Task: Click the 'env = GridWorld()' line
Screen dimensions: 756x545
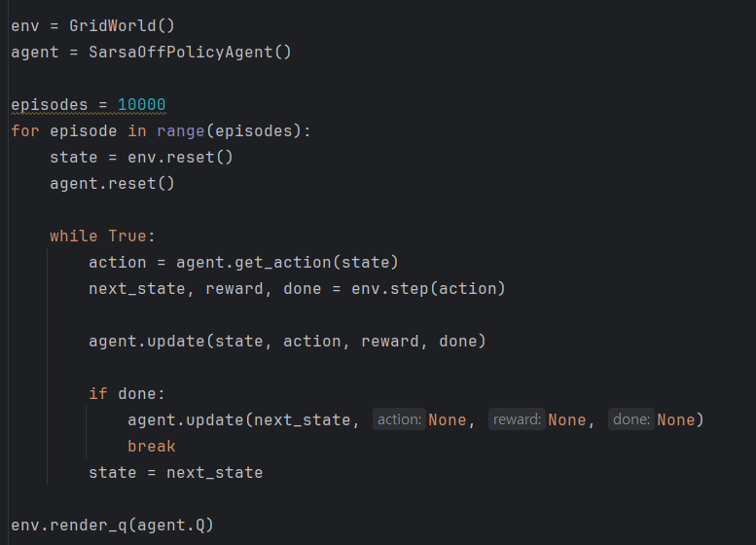Action: click(92, 25)
